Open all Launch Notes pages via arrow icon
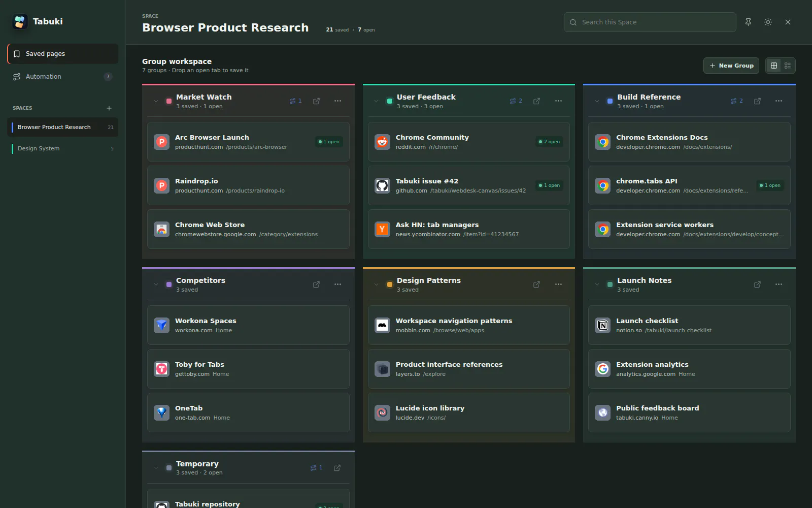 (757, 284)
